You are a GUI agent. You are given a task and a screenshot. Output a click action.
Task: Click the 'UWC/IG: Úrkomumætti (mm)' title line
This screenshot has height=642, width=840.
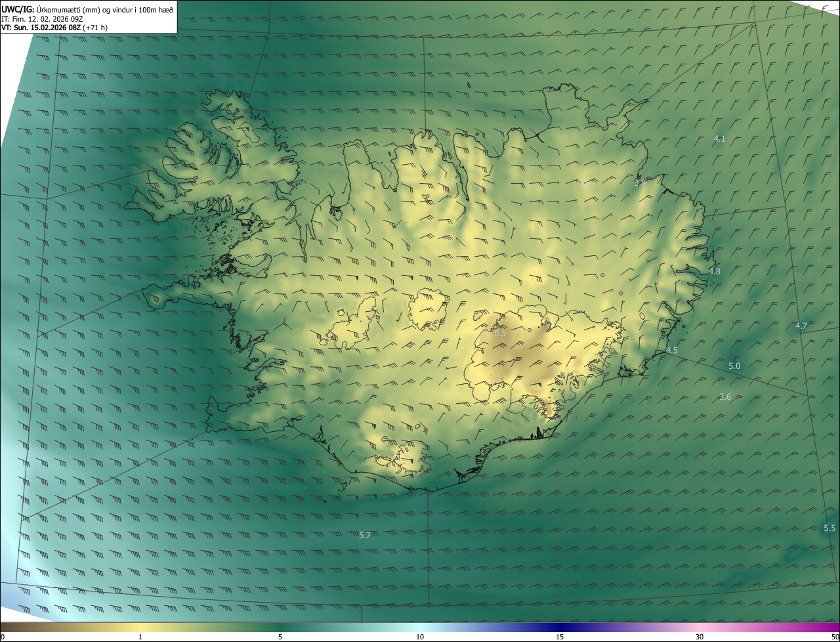(87, 9)
